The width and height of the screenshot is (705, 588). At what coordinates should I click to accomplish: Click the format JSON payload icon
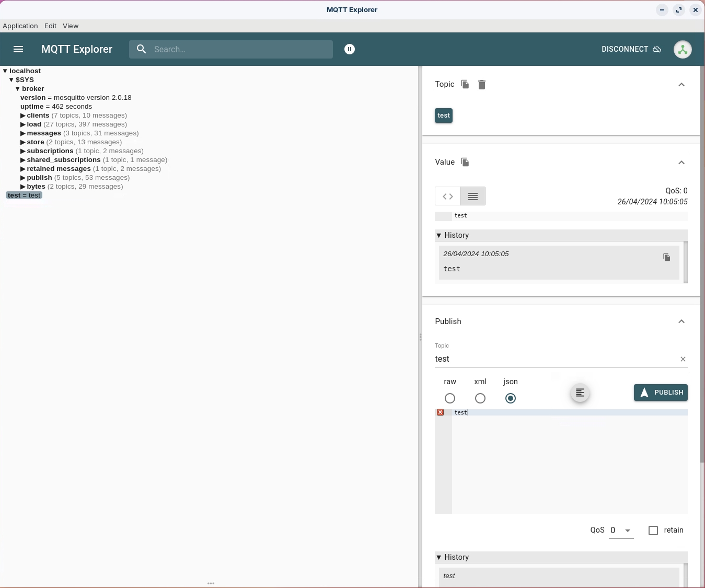tap(580, 393)
